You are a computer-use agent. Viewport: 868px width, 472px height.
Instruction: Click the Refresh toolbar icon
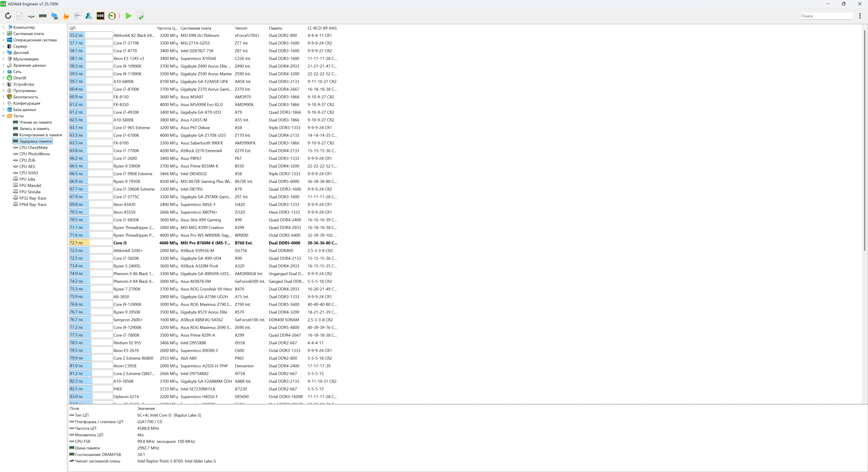(x=8, y=16)
